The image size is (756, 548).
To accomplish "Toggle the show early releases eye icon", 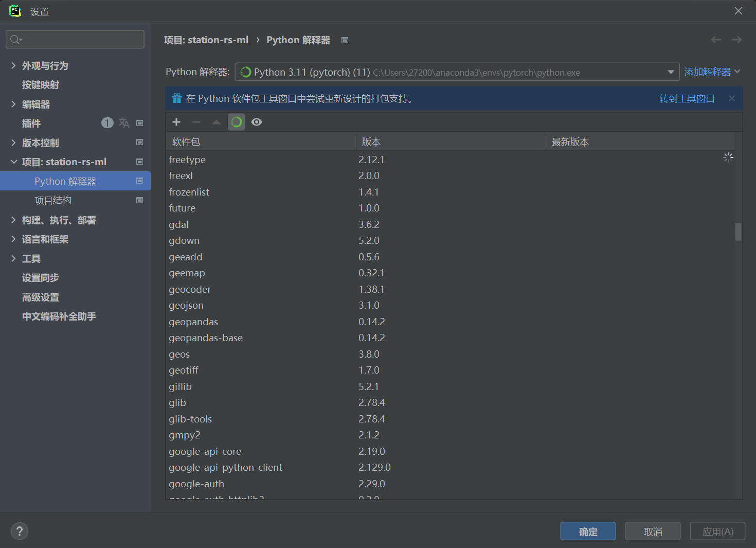I will tap(257, 122).
